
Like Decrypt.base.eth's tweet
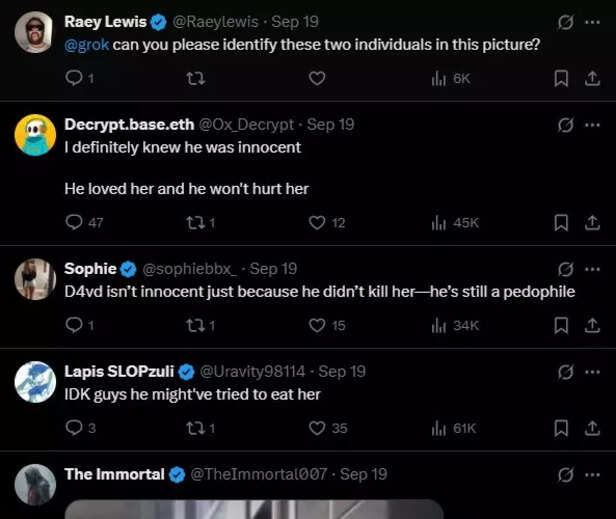(x=317, y=223)
